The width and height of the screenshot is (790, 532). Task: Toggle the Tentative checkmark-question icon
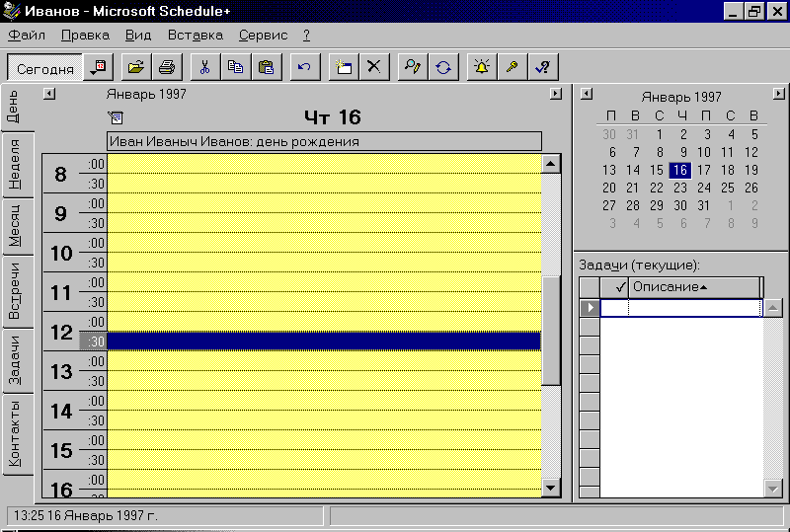click(x=543, y=67)
